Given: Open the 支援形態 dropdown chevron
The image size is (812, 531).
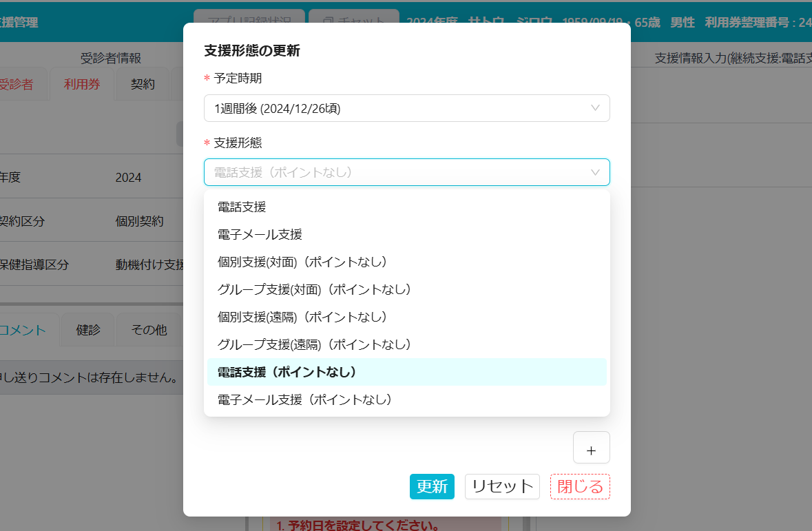Looking at the screenshot, I should 595,172.
